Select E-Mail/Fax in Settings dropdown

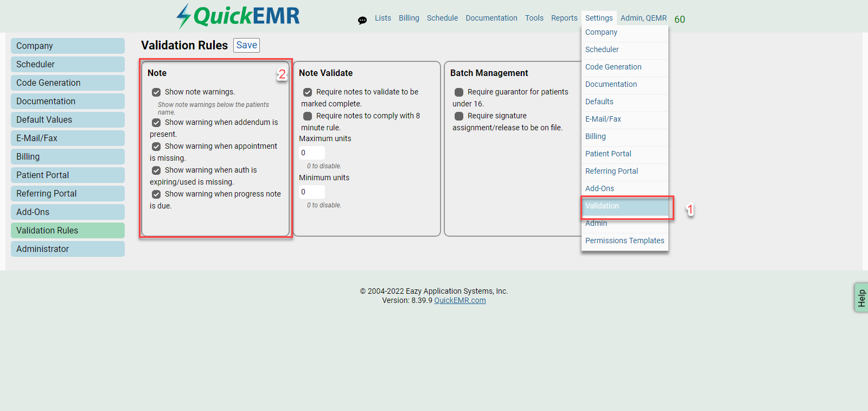625,119
